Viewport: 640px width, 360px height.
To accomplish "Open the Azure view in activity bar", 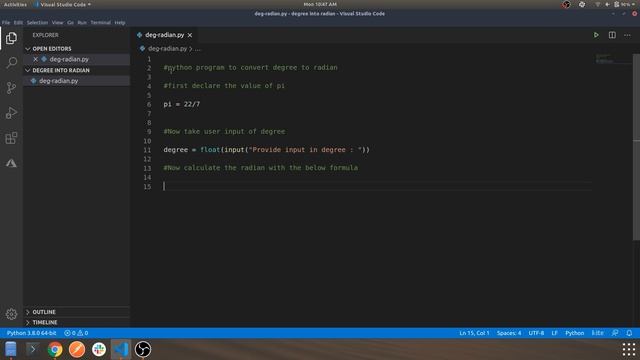I will (x=11, y=163).
